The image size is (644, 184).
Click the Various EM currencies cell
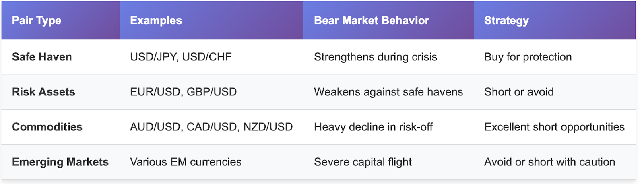coord(186,162)
